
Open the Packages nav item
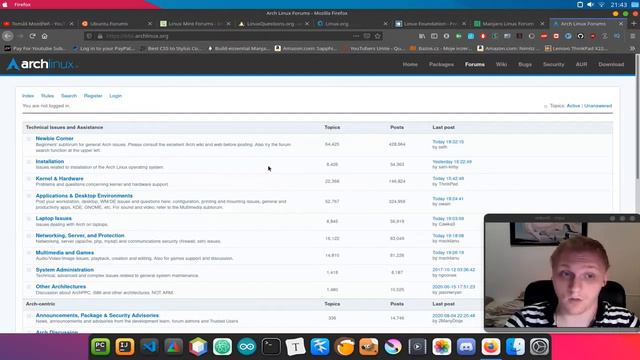[441, 64]
